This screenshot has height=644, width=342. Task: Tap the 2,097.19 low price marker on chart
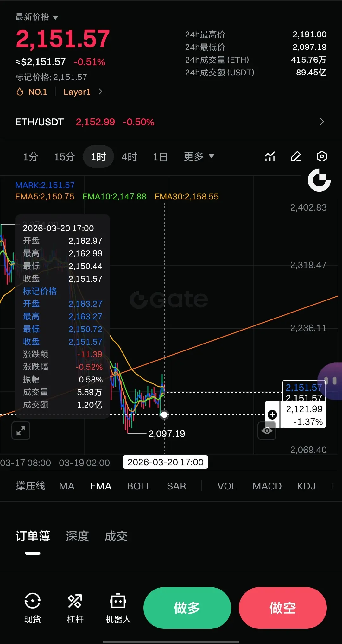click(x=167, y=433)
